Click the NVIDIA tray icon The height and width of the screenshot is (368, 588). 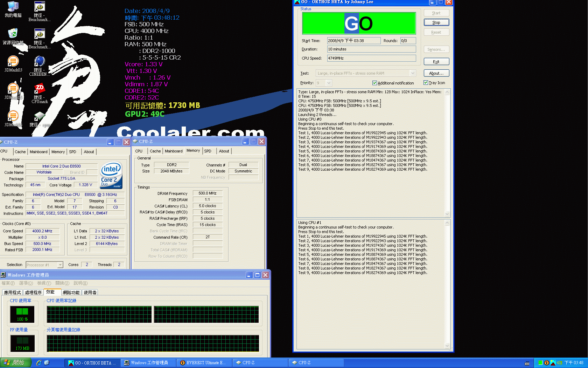559,363
